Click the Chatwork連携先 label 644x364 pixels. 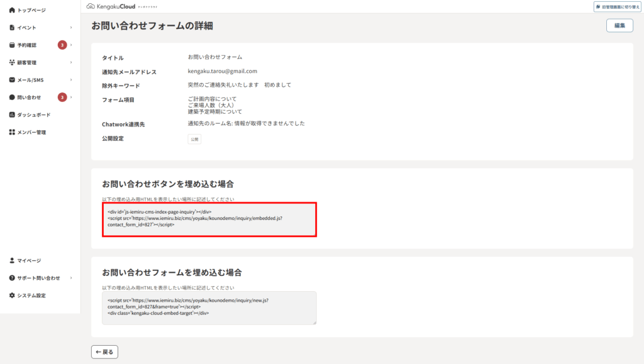(123, 124)
